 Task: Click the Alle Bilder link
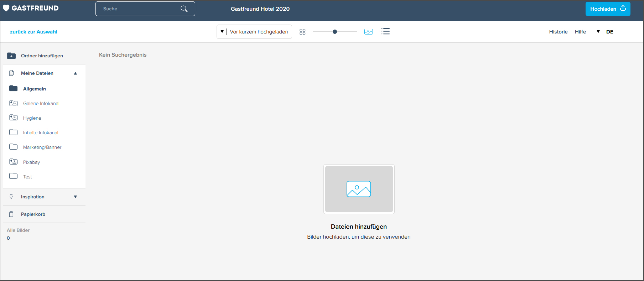pyautogui.click(x=18, y=230)
